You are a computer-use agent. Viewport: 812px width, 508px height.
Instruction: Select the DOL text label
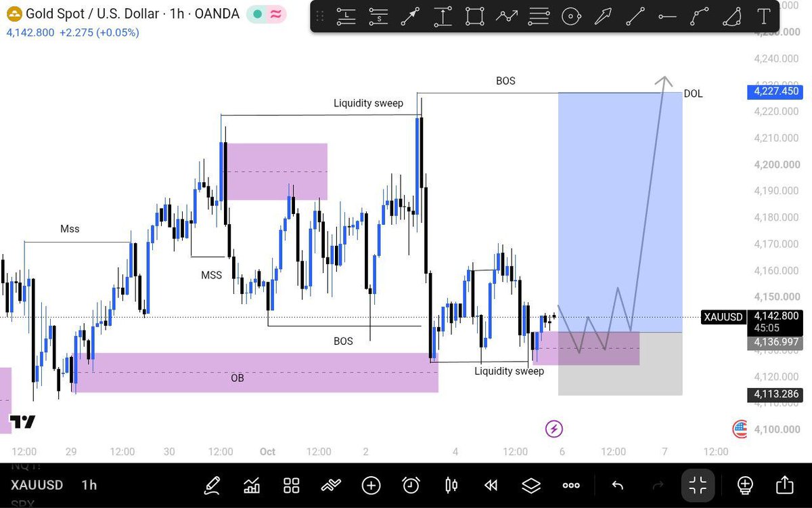(x=693, y=93)
